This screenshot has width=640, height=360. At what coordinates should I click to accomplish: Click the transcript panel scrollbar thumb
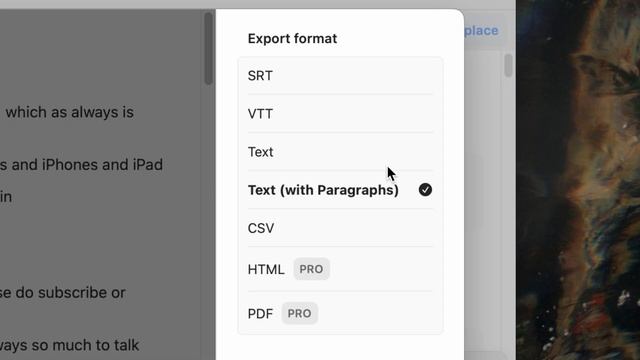coord(209,49)
